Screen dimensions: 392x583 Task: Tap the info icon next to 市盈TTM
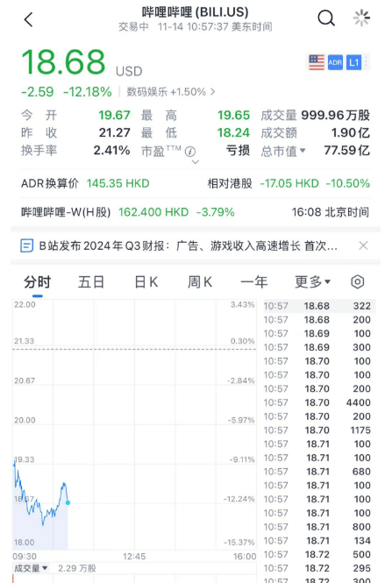tap(190, 152)
